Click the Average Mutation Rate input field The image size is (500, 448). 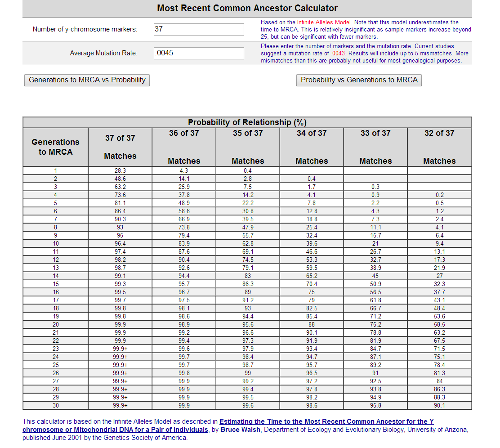point(199,53)
